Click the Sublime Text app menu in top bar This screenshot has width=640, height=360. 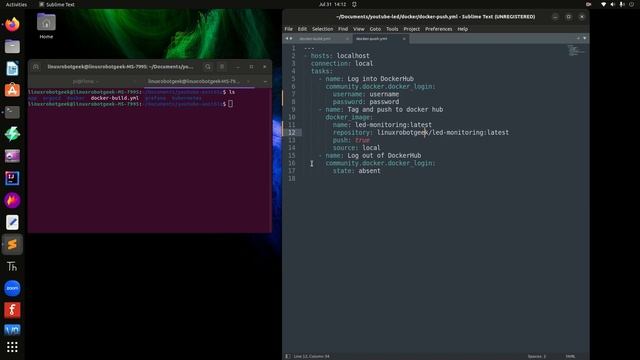coord(57,4)
